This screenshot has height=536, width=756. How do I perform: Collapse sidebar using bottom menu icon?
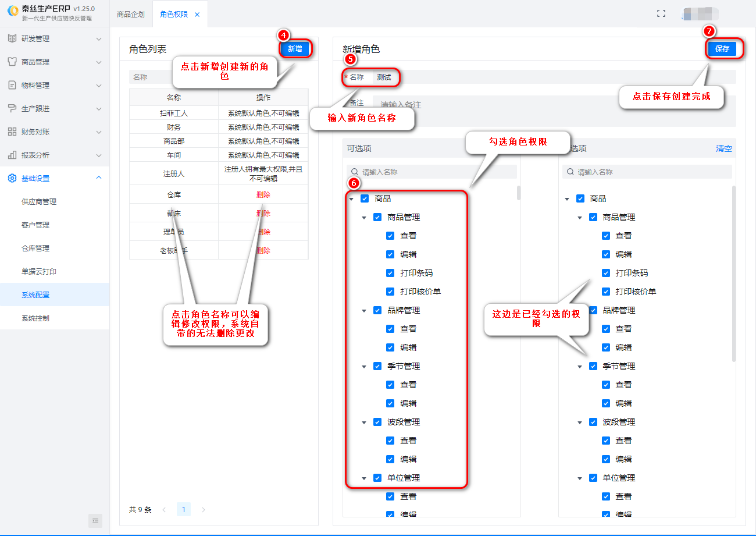pos(95,520)
